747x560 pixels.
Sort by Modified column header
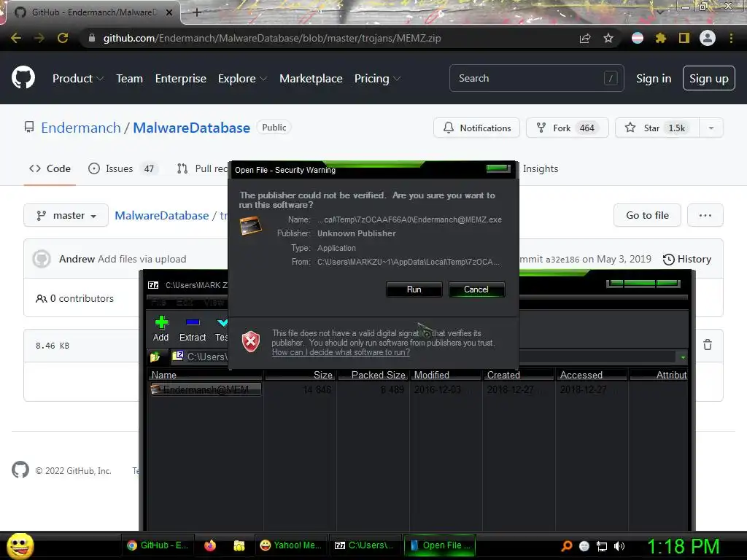click(446, 375)
